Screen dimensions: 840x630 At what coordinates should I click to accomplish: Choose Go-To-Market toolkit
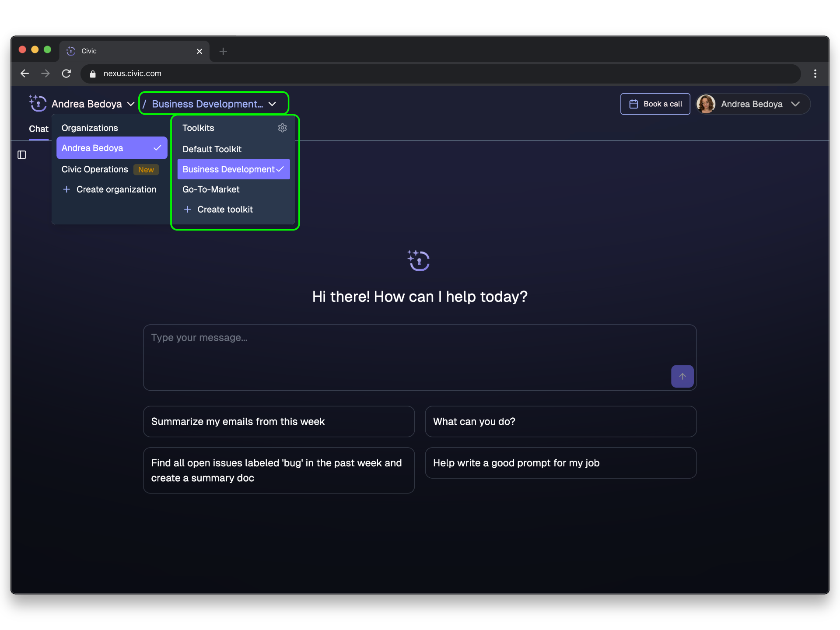pyautogui.click(x=211, y=189)
